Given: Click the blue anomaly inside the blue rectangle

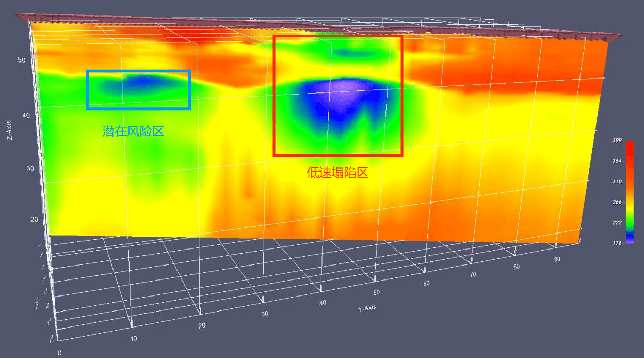Looking at the screenshot, I should 141,82.
